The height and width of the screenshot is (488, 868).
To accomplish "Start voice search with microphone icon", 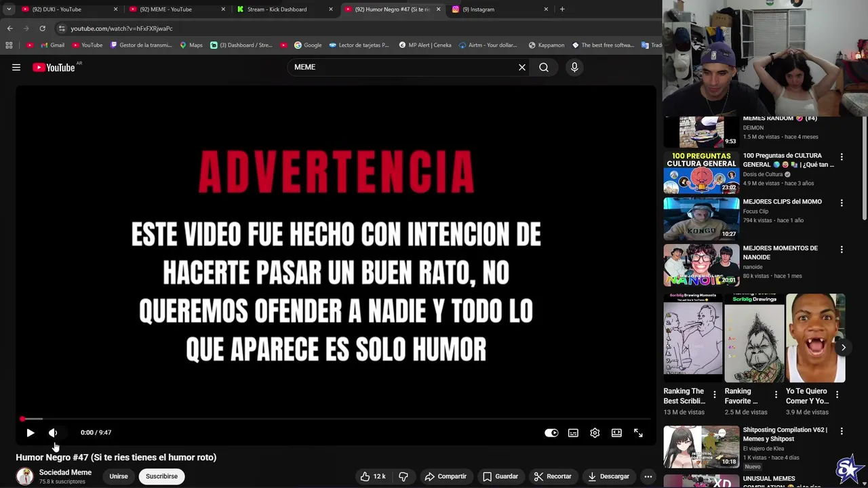I will pyautogui.click(x=574, y=67).
